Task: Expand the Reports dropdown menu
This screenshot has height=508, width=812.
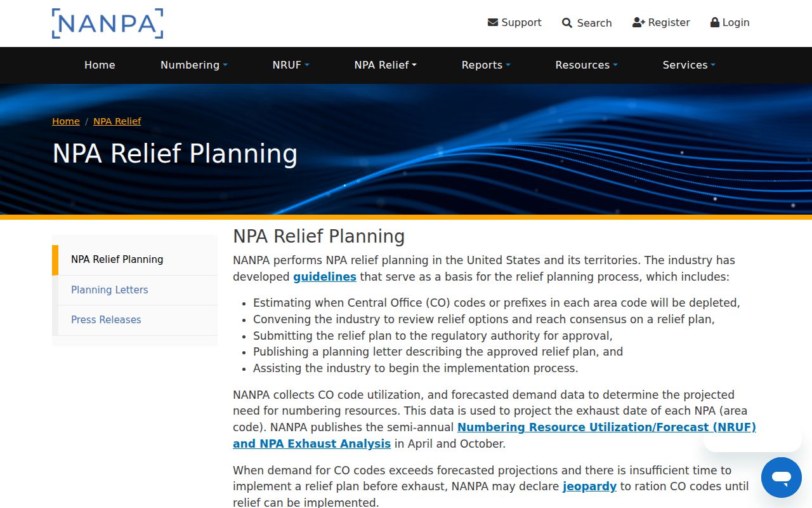Action: point(486,65)
